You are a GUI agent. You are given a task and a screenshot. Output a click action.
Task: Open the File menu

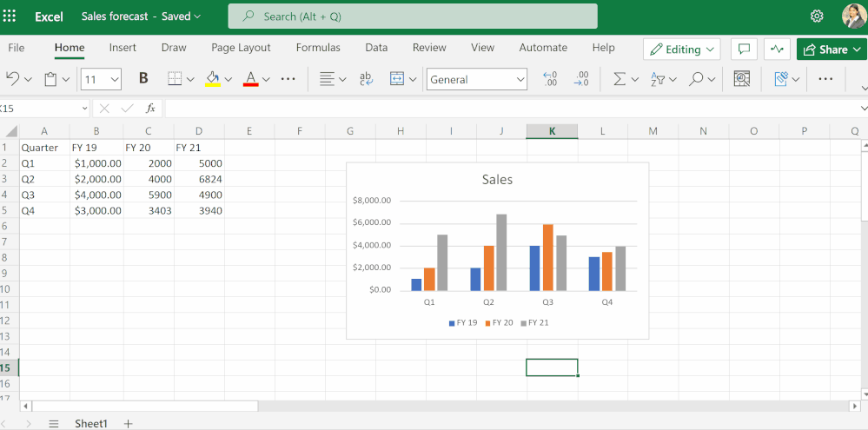(16, 48)
